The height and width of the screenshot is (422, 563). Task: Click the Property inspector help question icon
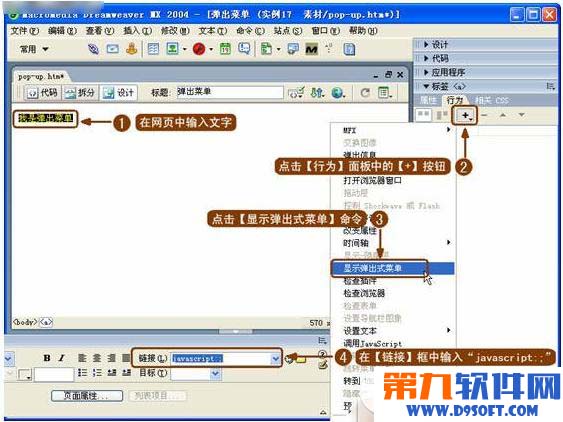[322, 354]
